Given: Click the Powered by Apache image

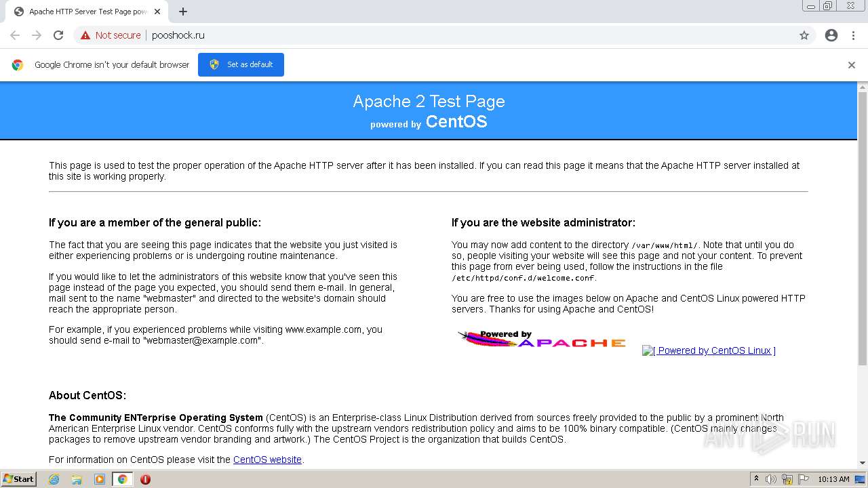Looking at the screenshot, I should pyautogui.click(x=542, y=339).
